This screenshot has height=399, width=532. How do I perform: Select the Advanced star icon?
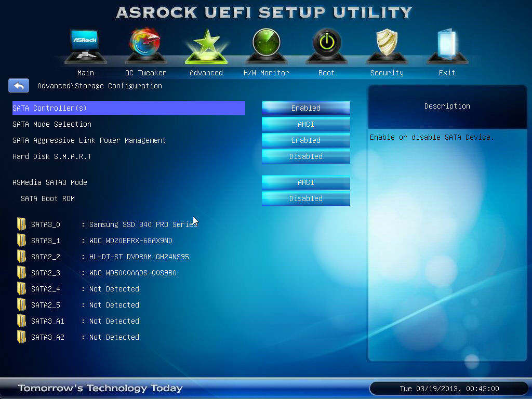[206, 46]
